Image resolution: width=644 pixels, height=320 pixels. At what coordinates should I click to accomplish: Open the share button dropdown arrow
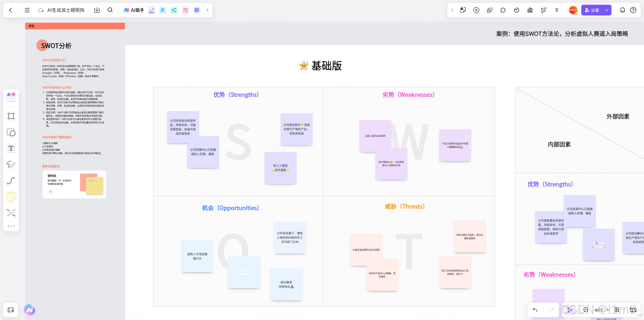pyautogui.click(x=607, y=10)
